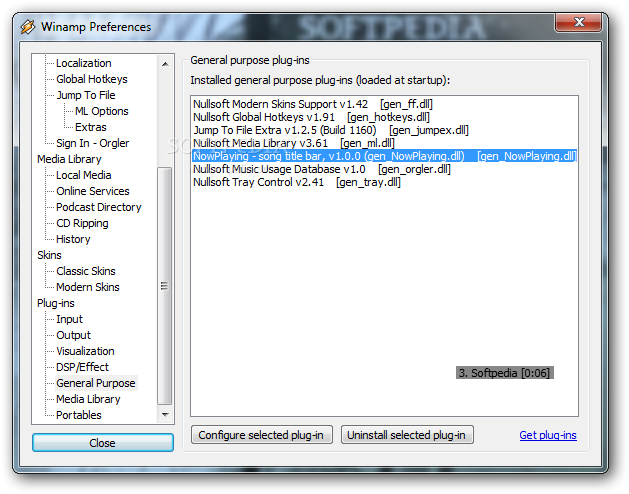Select CD Ripping preferences
The image size is (629, 494).
[x=82, y=224]
